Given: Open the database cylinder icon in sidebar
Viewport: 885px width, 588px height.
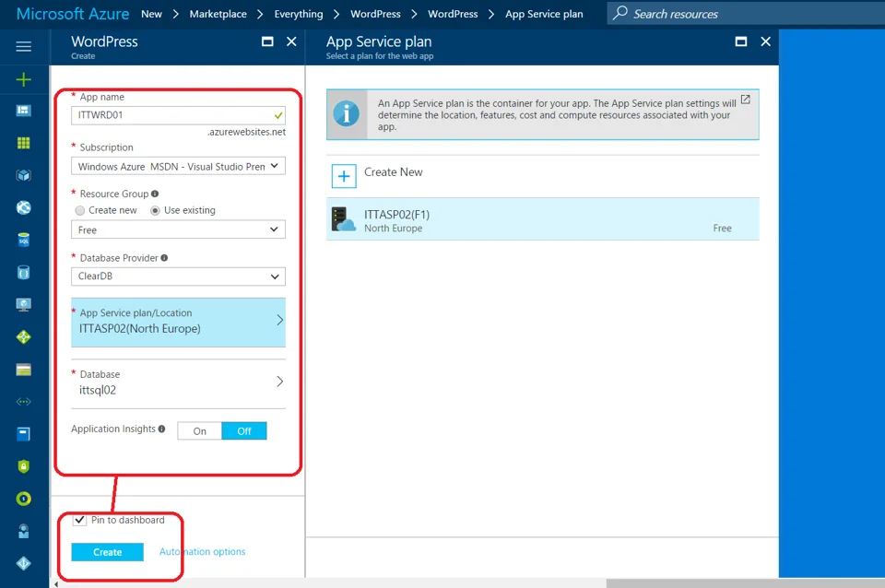Looking at the screenshot, I should (23, 273).
